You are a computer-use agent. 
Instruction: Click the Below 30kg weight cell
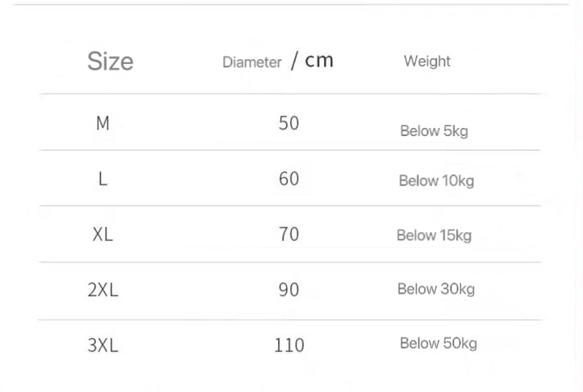pos(435,289)
